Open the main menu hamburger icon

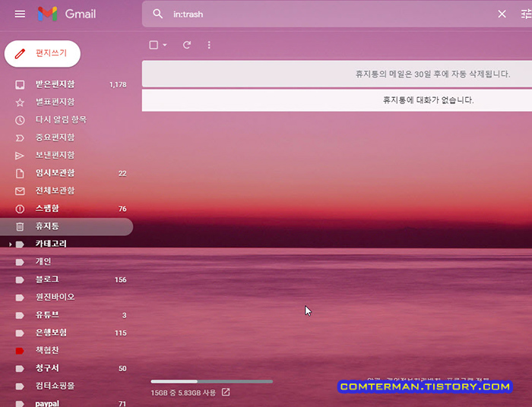[20, 14]
